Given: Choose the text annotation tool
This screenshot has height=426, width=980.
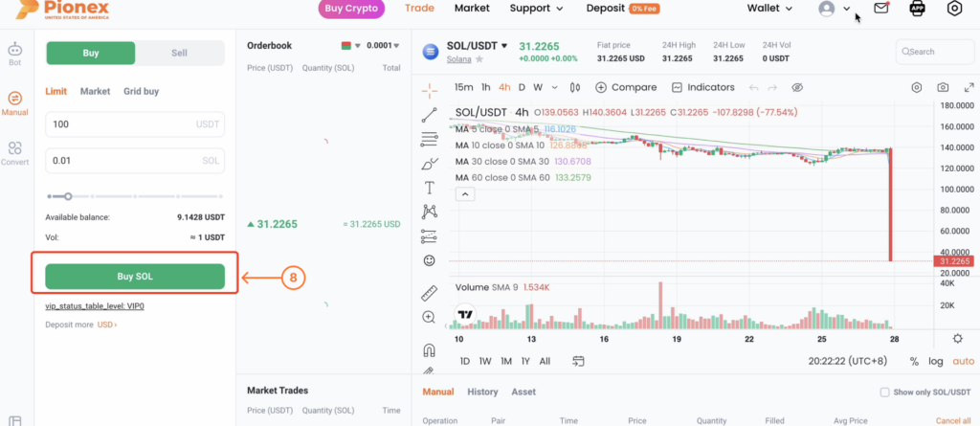Looking at the screenshot, I should pyautogui.click(x=430, y=188).
